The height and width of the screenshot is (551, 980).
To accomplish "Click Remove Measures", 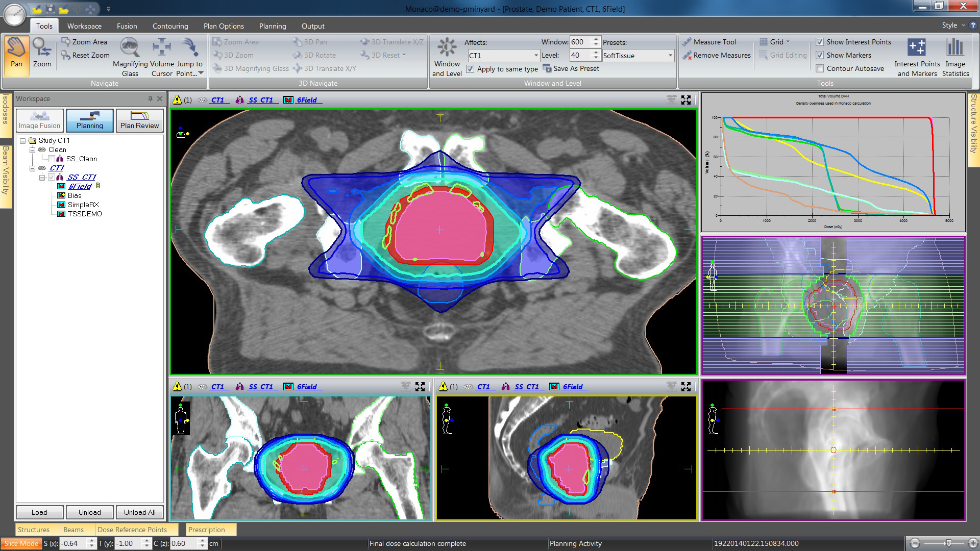I will tap(717, 55).
